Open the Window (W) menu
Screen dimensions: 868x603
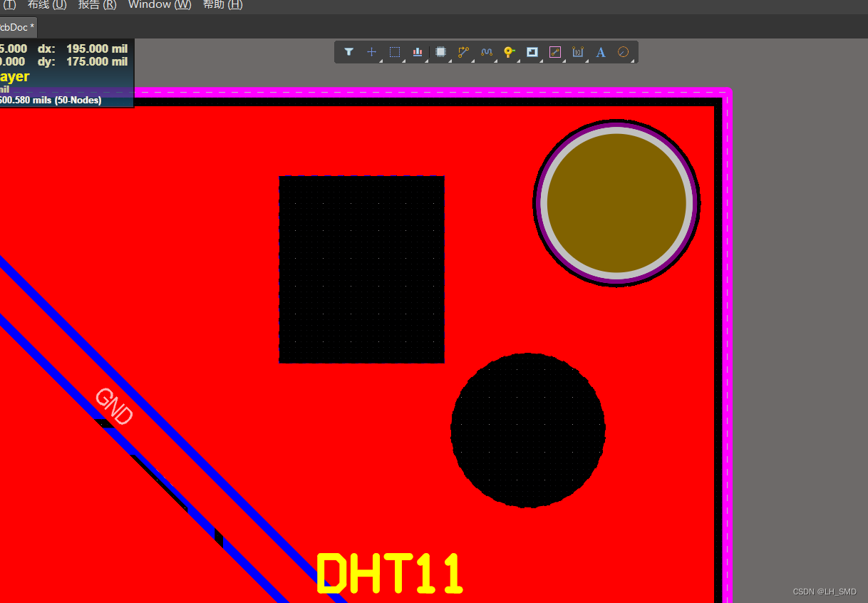click(x=160, y=5)
